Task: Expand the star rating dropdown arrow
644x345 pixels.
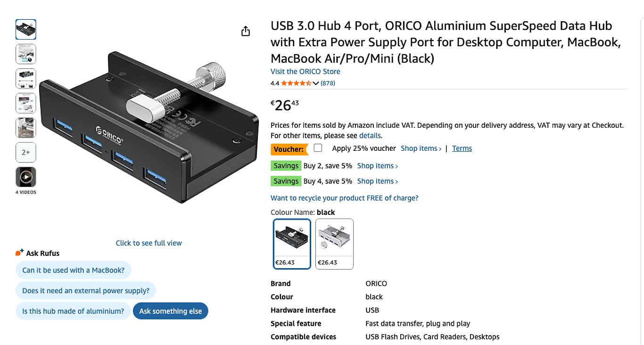Action: 316,83
